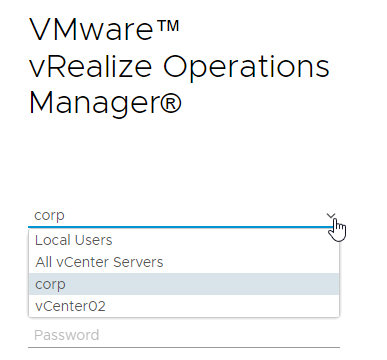This screenshot has height=360, width=387.
Task: Click the VMware vRealize Operations Manager title
Action: point(179,66)
